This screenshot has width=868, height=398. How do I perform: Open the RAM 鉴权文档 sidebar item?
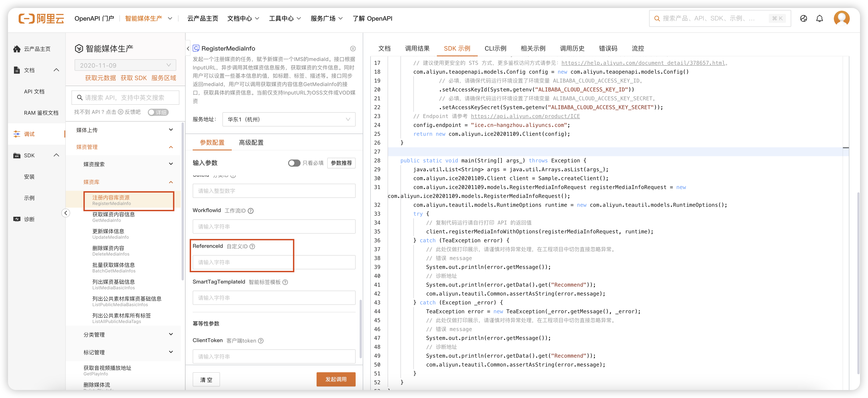point(41,113)
